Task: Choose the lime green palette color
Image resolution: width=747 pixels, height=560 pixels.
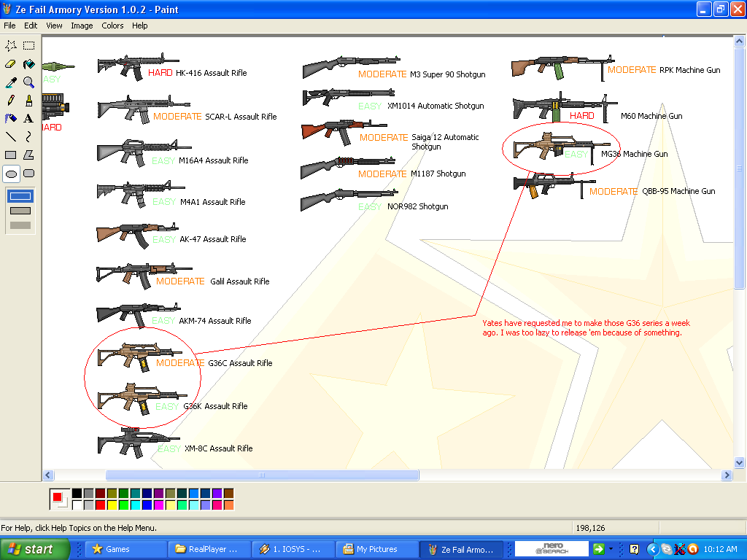Action: click(124, 505)
